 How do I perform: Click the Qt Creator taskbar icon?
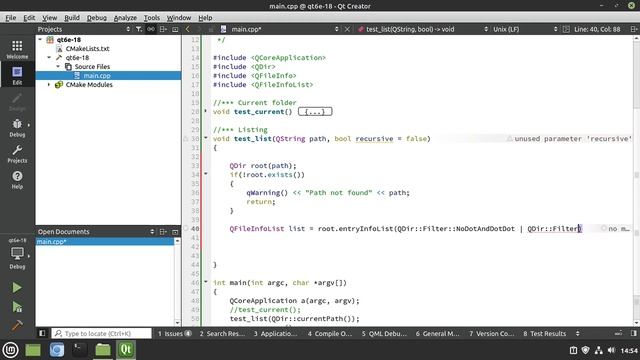click(126, 350)
